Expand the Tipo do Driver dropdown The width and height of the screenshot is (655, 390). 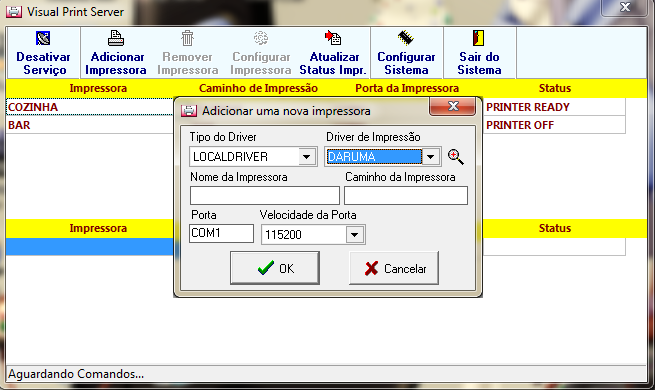pyautogui.click(x=307, y=157)
